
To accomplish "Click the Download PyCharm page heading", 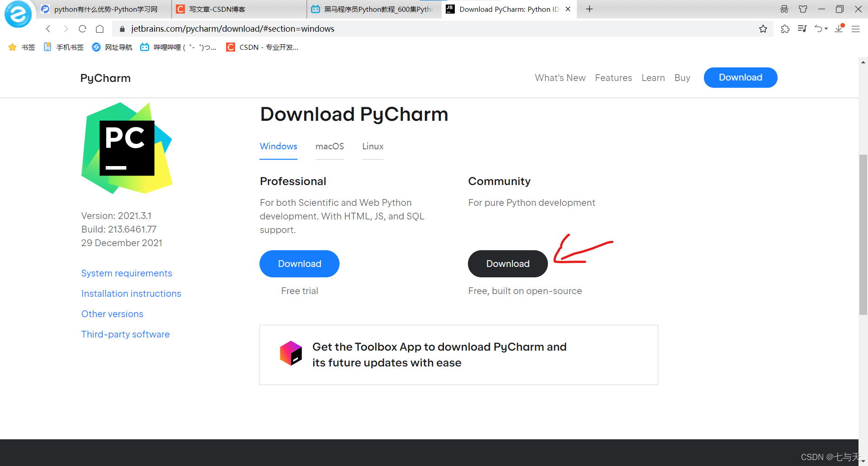I will pyautogui.click(x=354, y=114).
